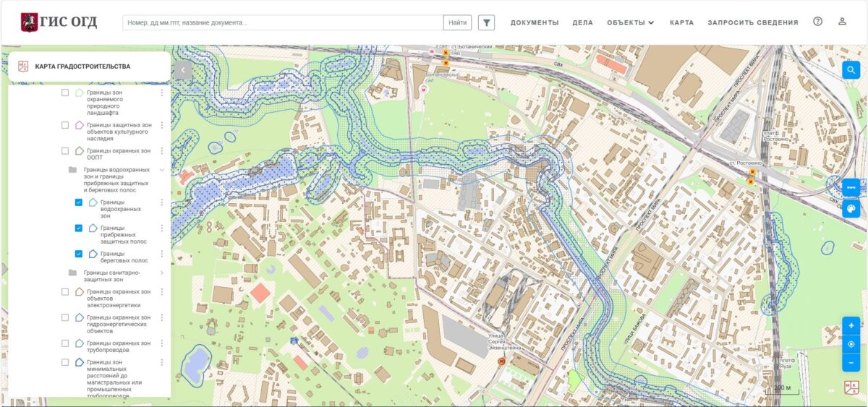Zoom in with the plus button
This screenshot has height=407, width=868.
pyautogui.click(x=851, y=325)
